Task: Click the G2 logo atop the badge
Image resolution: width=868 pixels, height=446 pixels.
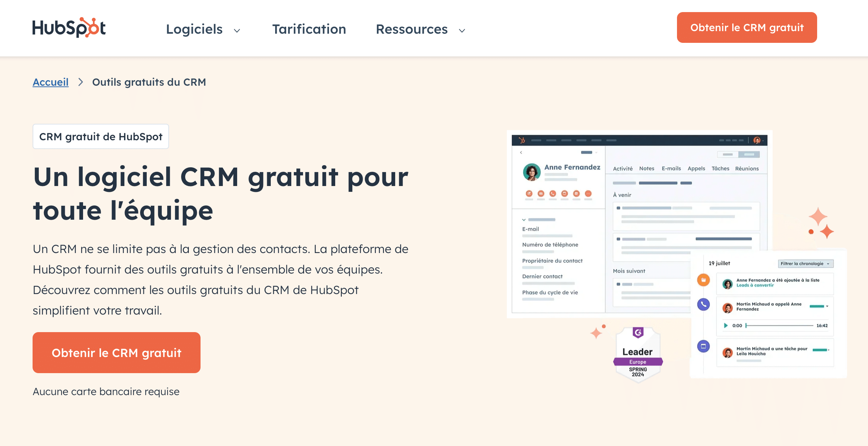Action: pyautogui.click(x=638, y=332)
